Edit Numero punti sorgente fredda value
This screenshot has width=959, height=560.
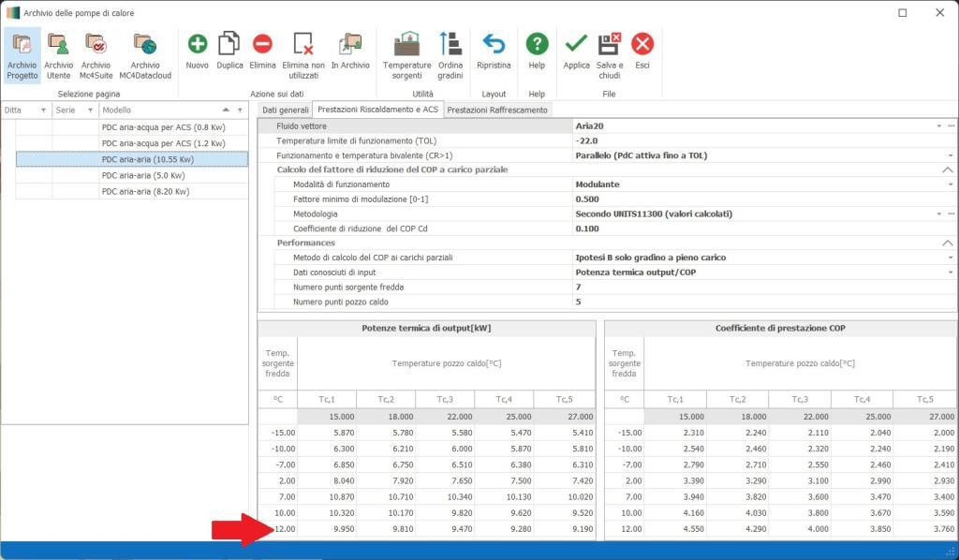[x=764, y=287]
